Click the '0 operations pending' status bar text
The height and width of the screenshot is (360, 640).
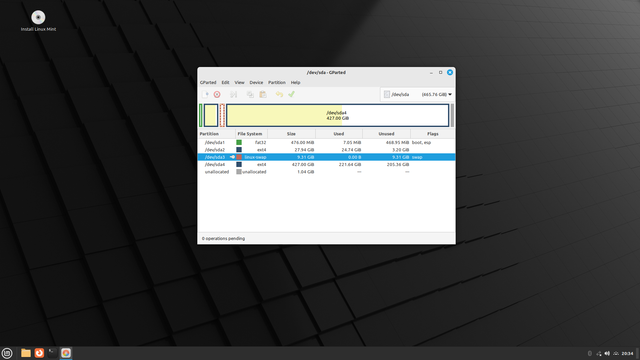(223, 238)
